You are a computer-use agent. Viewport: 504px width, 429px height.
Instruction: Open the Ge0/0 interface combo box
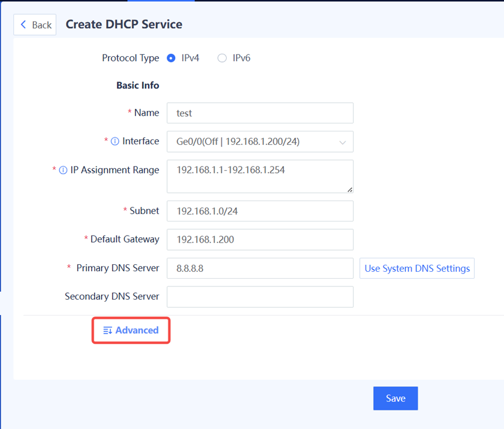(x=260, y=141)
